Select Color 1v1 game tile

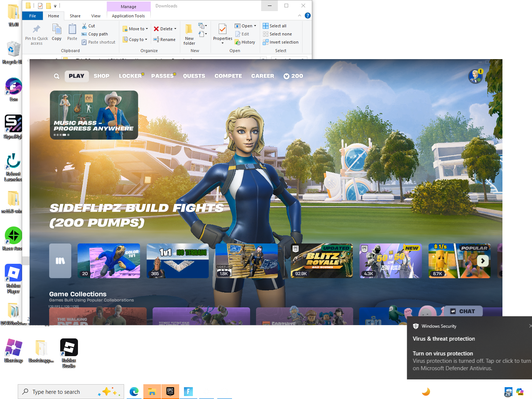point(109,261)
